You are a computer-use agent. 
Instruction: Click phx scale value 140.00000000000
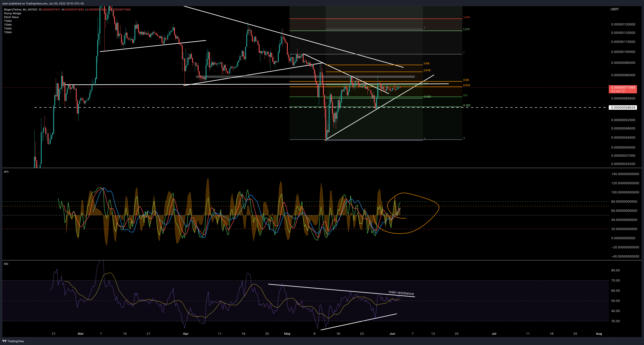[625, 174]
